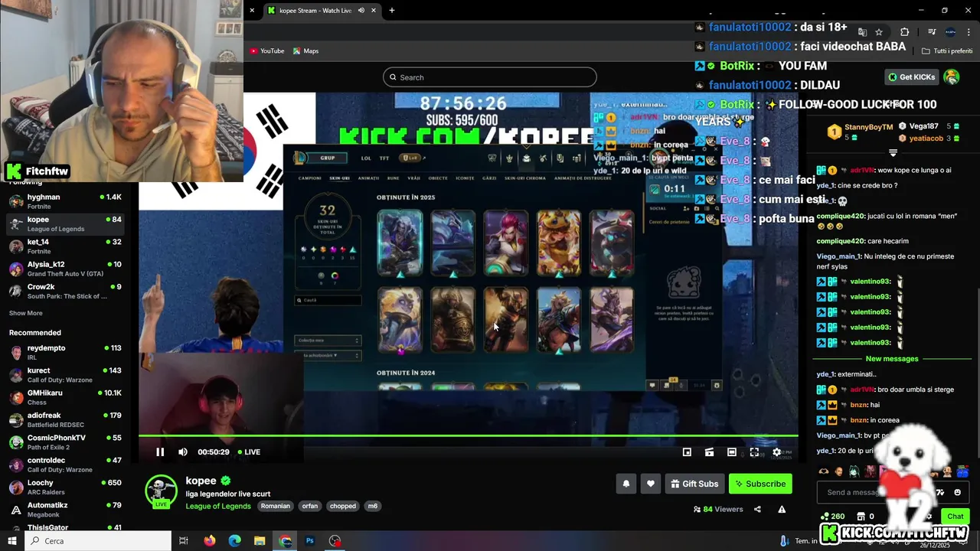Open a new browser tab
Viewport: 980px width, 551px height.
click(392, 11)
